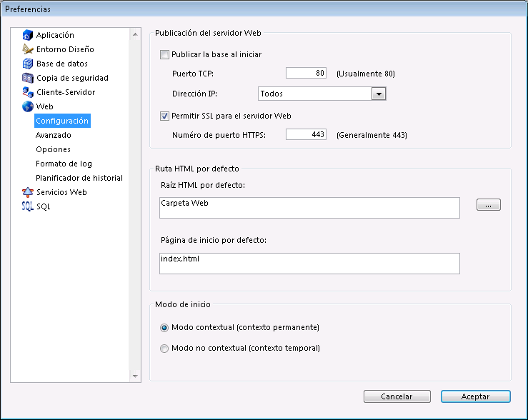Click the SQL icon in sidebar

pyautogui.click(x=28, y=206)
